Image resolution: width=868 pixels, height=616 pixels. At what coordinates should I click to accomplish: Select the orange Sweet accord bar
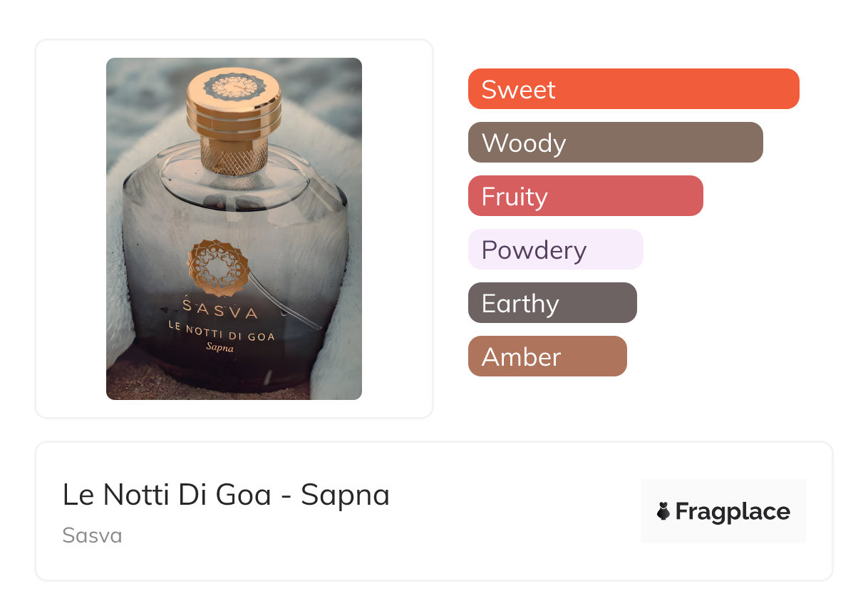[x=633, y=89]
